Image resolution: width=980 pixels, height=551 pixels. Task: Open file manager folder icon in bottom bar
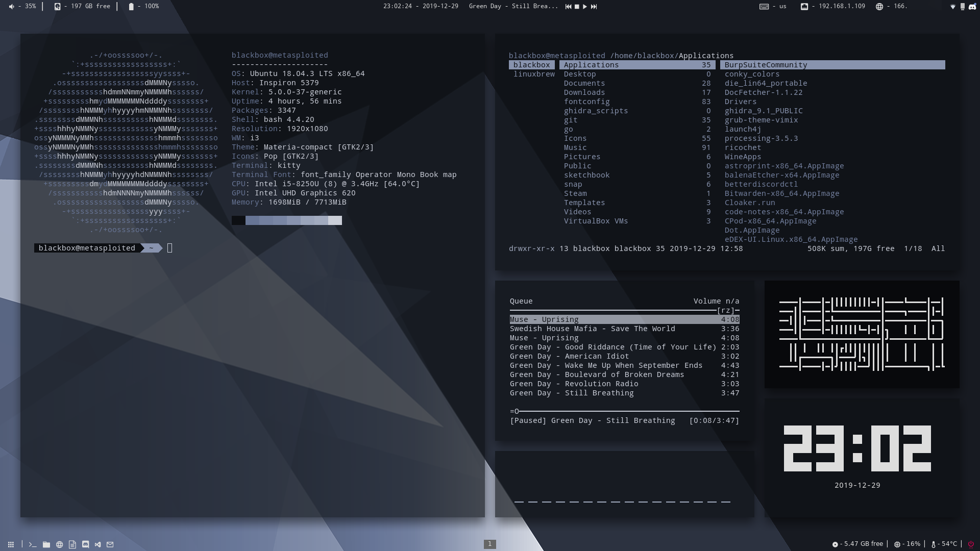pos(46,544)
